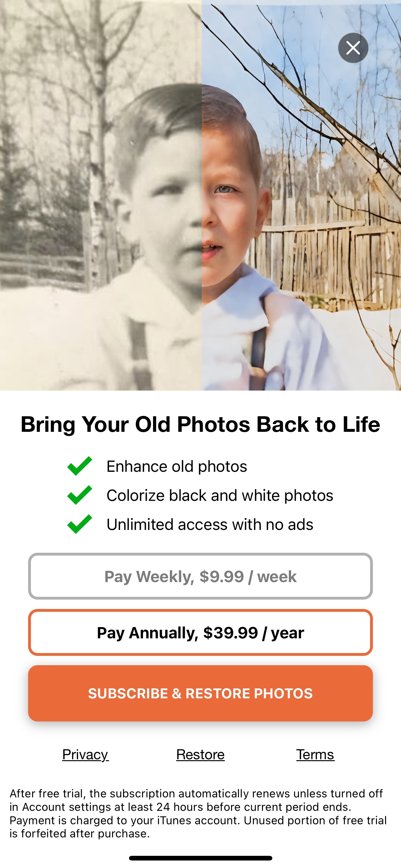Tap the before/after dividing line on the photo

tap(202, 195)
